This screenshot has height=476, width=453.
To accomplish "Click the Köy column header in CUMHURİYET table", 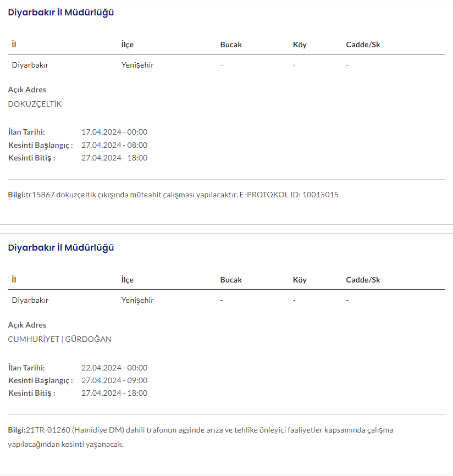I will (300, 280).
